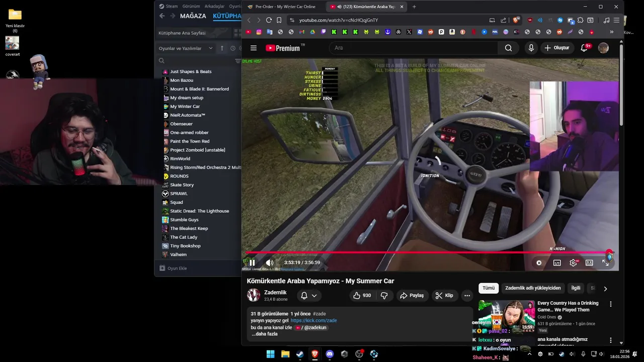This screenshot has width=644, height=362.
Task: Expand the 'Oyunlar ve Yazılımlar' dropdown
Action: coord(186,48)
